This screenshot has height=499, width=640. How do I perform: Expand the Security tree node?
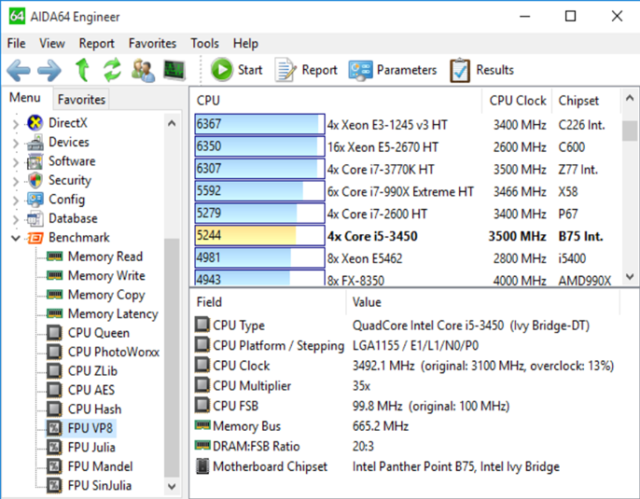click(x=16, y=181)
